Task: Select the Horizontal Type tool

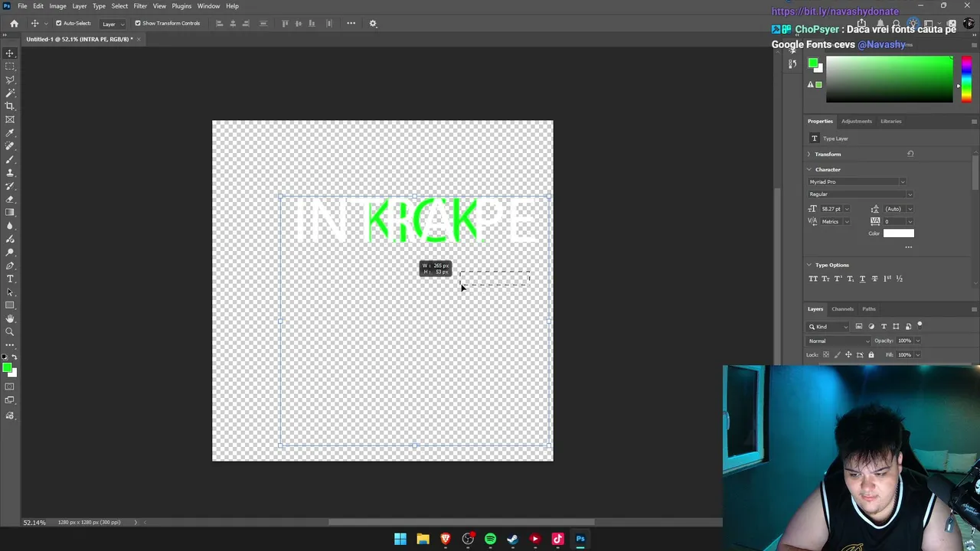Action: [x=10, y=279]
